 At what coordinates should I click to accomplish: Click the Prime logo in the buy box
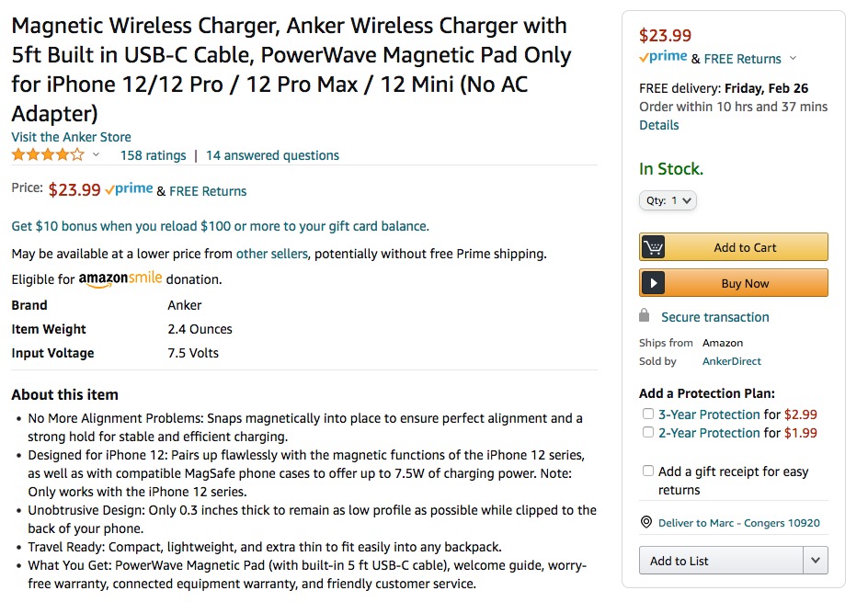coord(663,56)
